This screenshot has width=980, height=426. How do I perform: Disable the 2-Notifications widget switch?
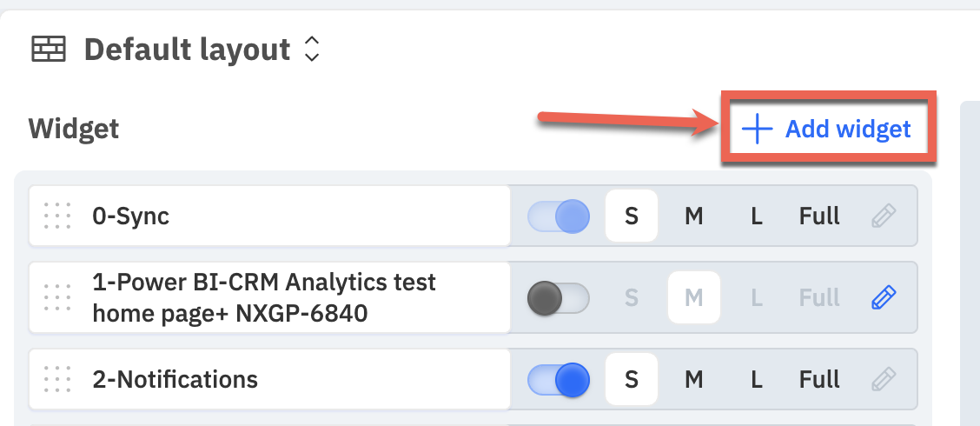[558, 380]
